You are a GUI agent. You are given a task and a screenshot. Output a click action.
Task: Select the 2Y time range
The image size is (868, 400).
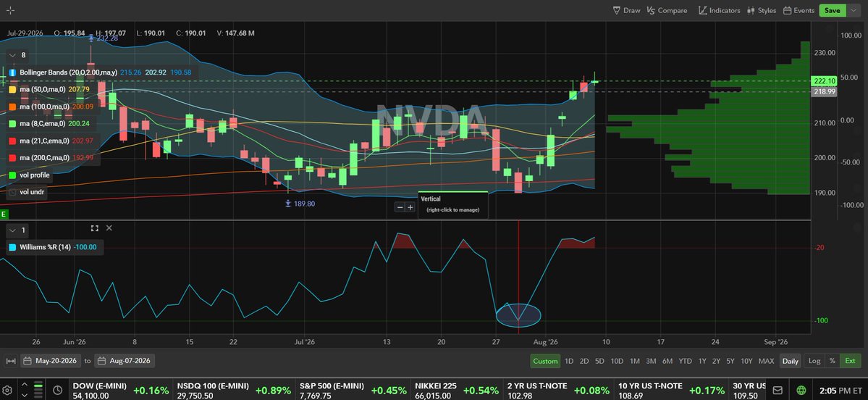716,361
